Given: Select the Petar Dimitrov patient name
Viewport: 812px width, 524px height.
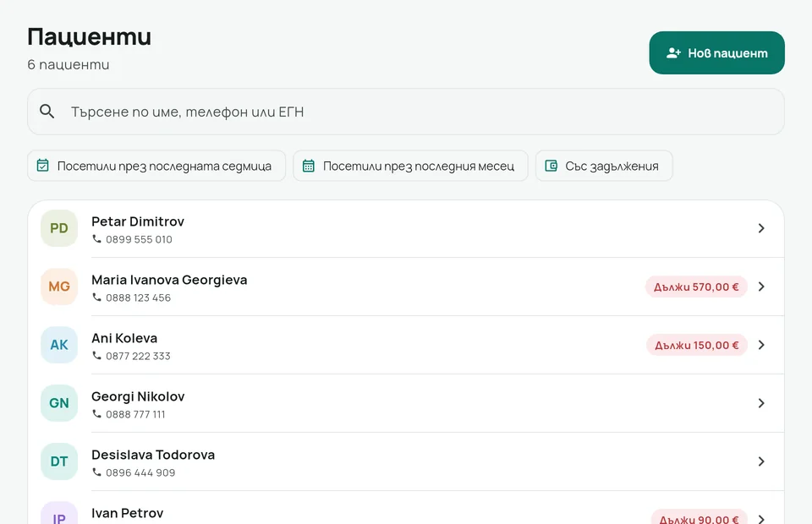Looking at the screenshot, I should pos(138,221).
